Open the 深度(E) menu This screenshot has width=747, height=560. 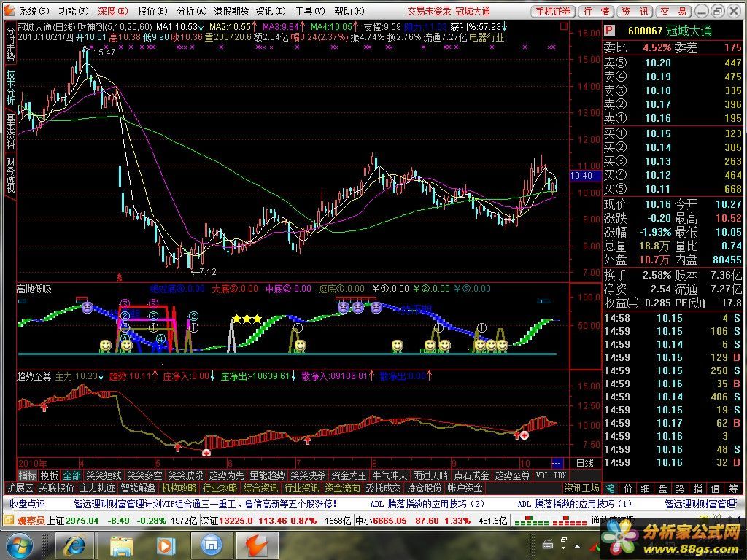coord(113,10)
